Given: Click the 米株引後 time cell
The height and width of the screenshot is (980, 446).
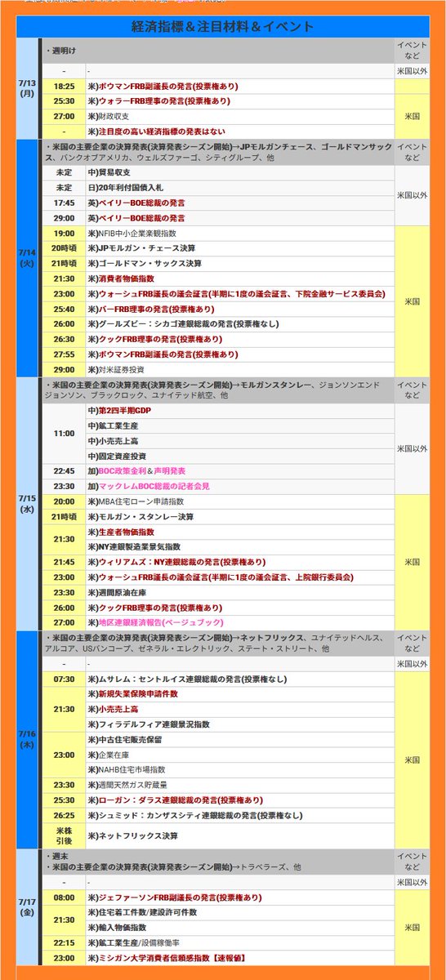Looking at the screenshot, I should tap(64, 835).
